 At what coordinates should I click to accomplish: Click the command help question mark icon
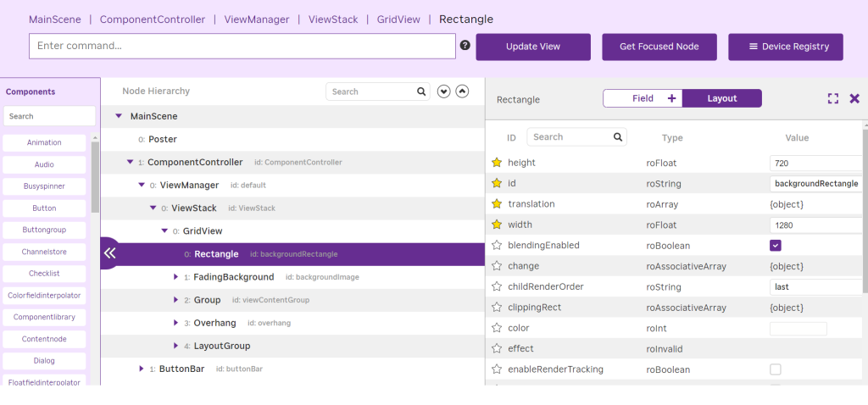coord(465,46)
